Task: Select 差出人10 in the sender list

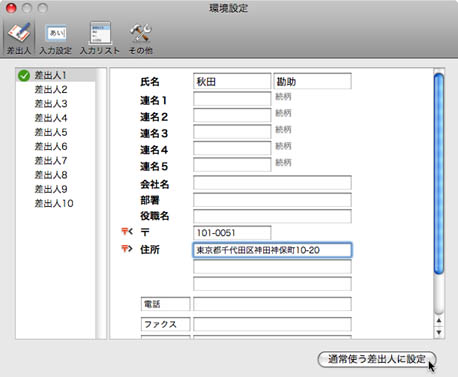Action: tap(54, 203)
